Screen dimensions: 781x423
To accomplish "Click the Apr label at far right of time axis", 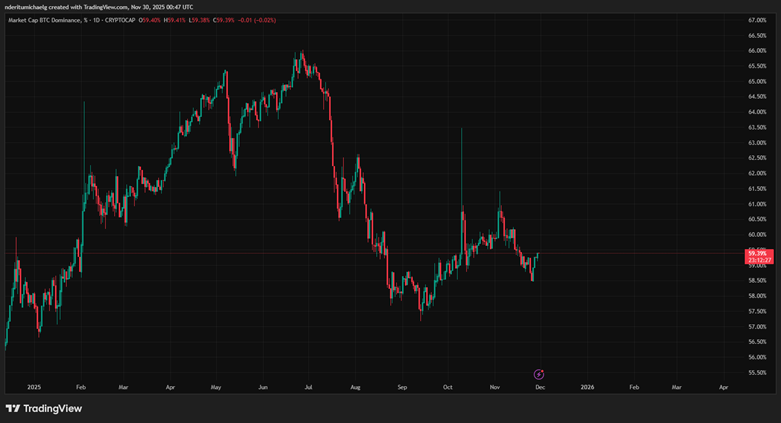I will (x=723, y=386).
